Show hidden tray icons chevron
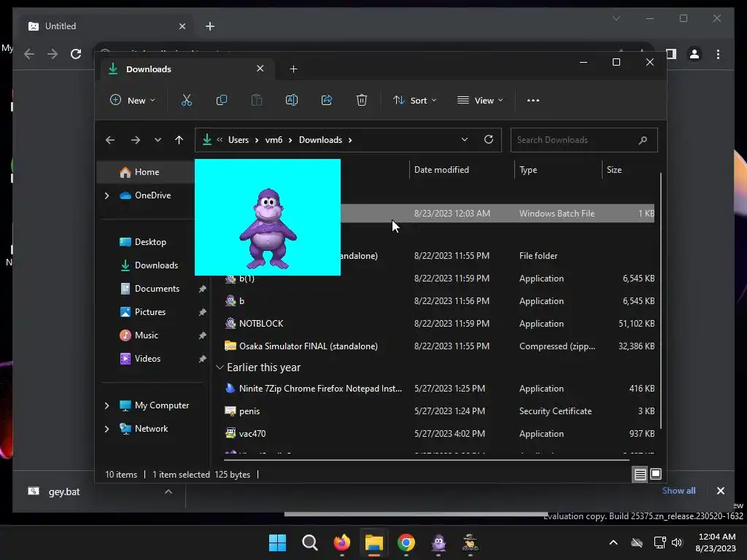Screen dimensions: 747x560 click(x=614, y=542)
